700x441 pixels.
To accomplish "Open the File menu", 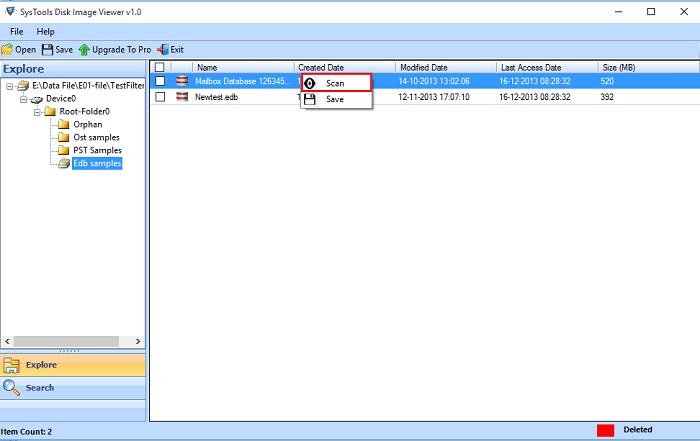I will click(17, 32).
